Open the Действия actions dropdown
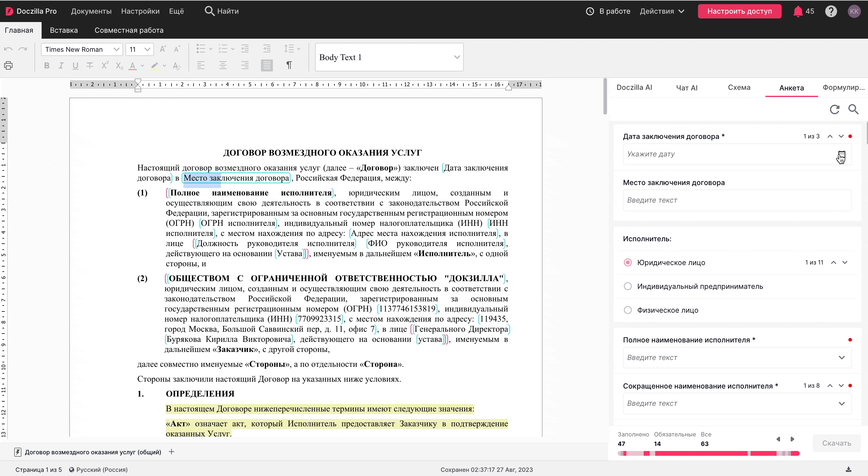The height and width of the screenshot is (476, 868). (662, 11)
